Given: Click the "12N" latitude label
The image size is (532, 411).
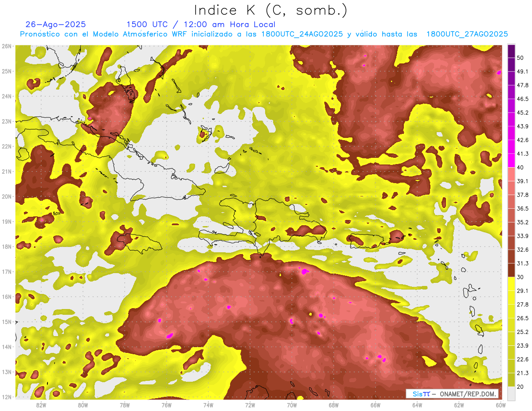Looking at the screenshot, I should pos(7,397).
